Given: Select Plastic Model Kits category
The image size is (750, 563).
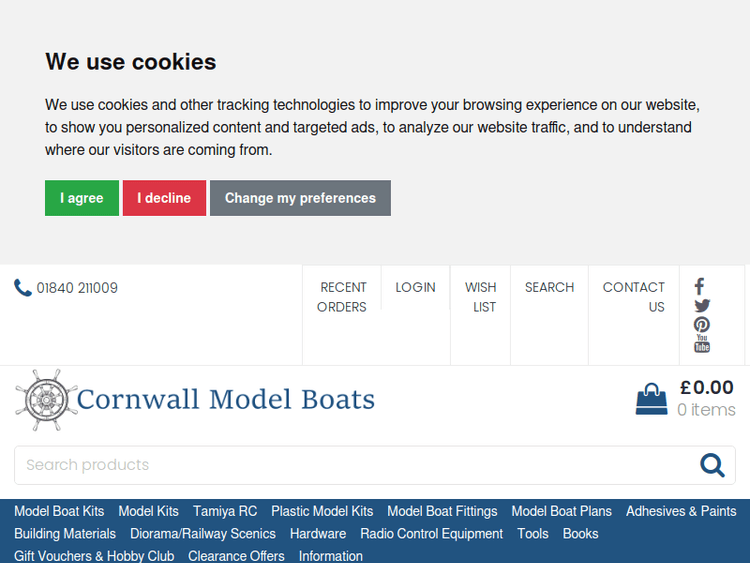Looking at the screenshot, I should 322,511.
